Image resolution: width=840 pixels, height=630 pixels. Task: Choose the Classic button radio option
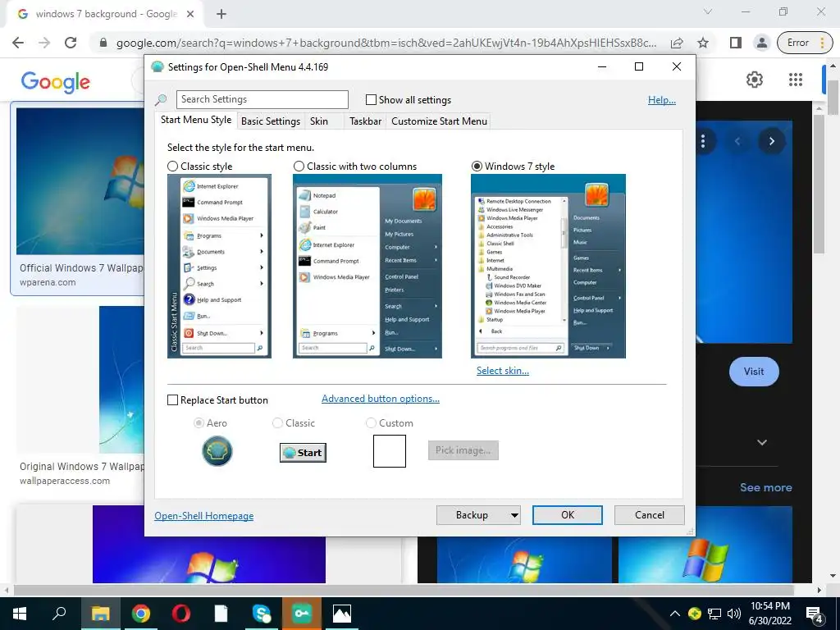click(277, 423)
